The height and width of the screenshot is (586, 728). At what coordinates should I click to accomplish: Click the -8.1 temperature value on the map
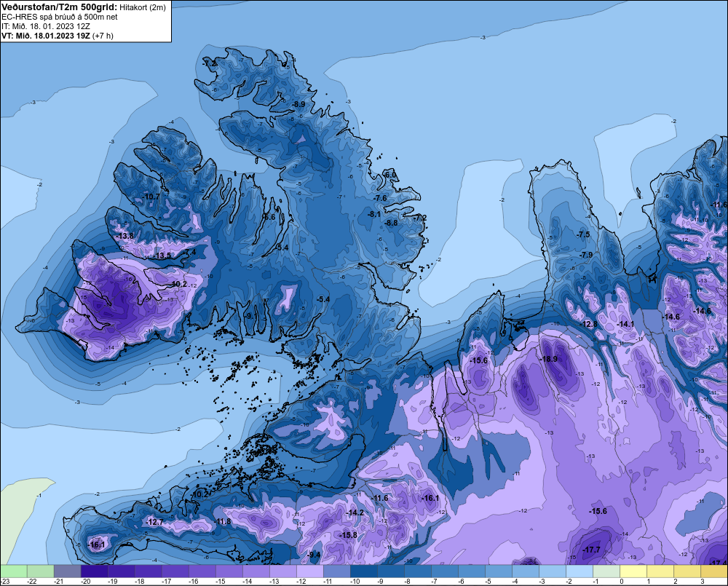[x=373, y=214]
